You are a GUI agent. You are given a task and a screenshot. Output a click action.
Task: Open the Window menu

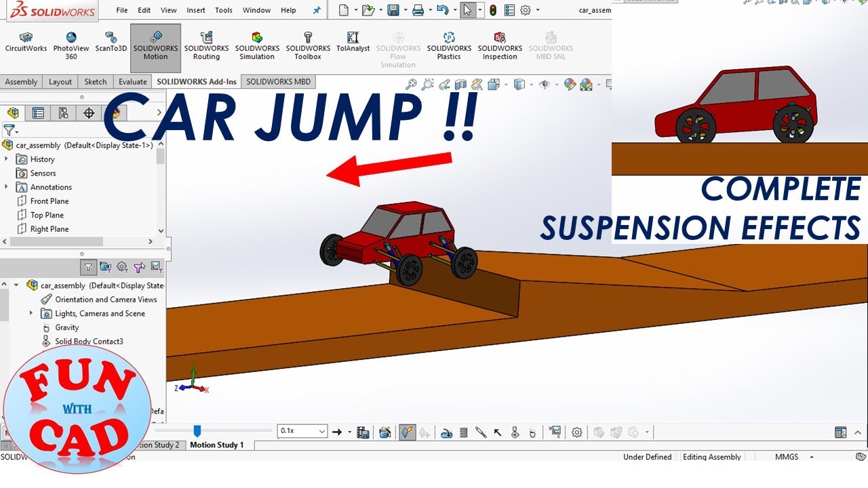coord(256,10)
